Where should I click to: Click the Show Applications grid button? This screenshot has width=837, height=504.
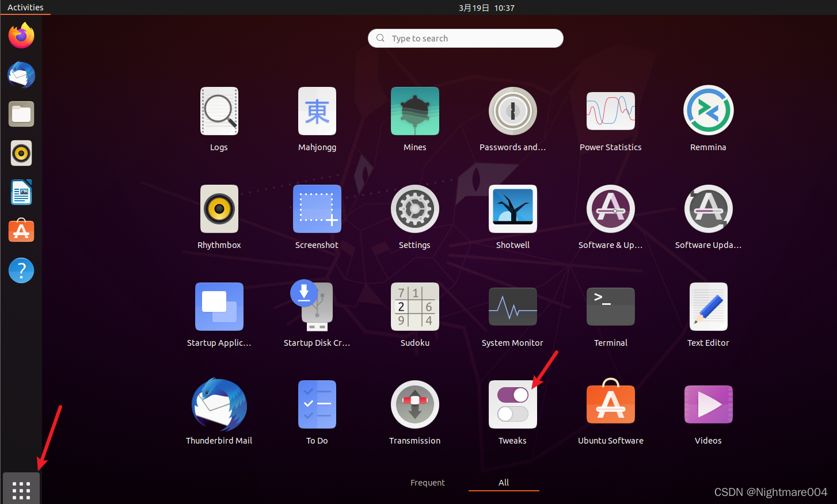(x=21, y=488)
